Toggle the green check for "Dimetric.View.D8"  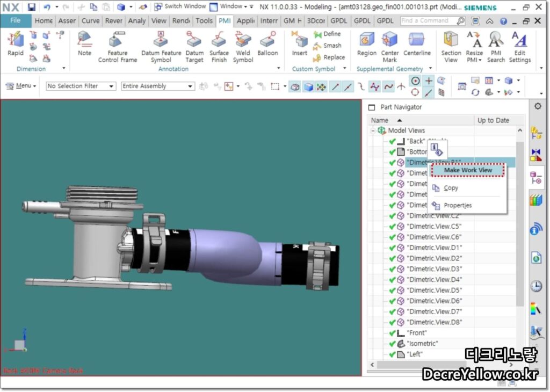coord(392,322)
